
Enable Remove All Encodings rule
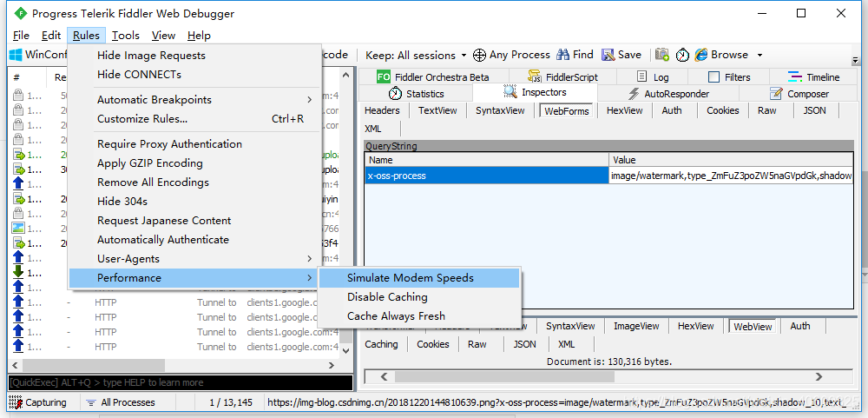[154, 182]
